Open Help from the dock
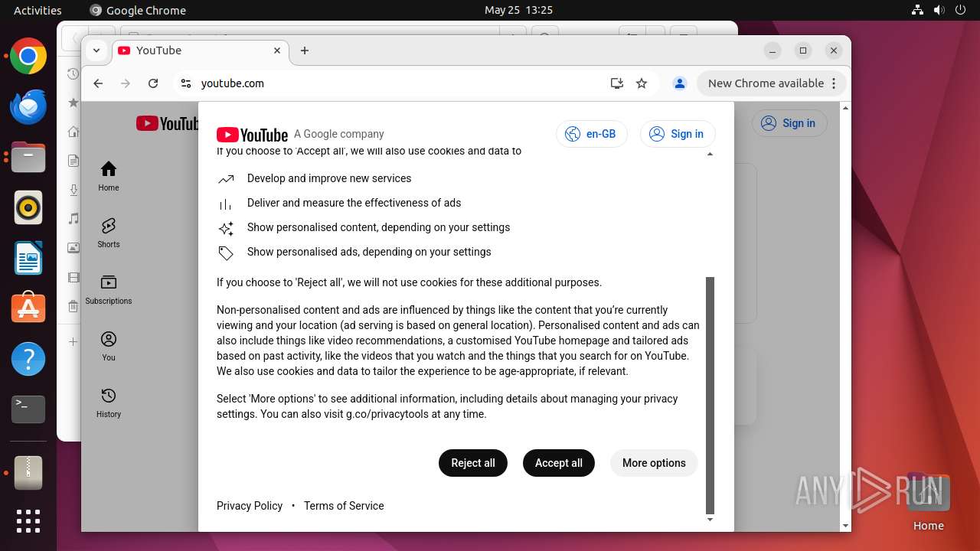The width and height of the screenshot is (980, 551). (x=28, y=359)
